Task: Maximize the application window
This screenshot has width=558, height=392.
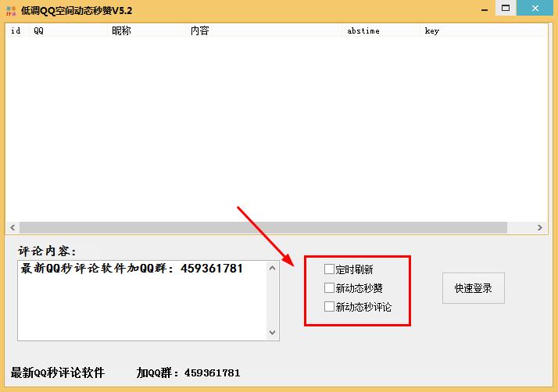Action: click(x=506, y=8)
